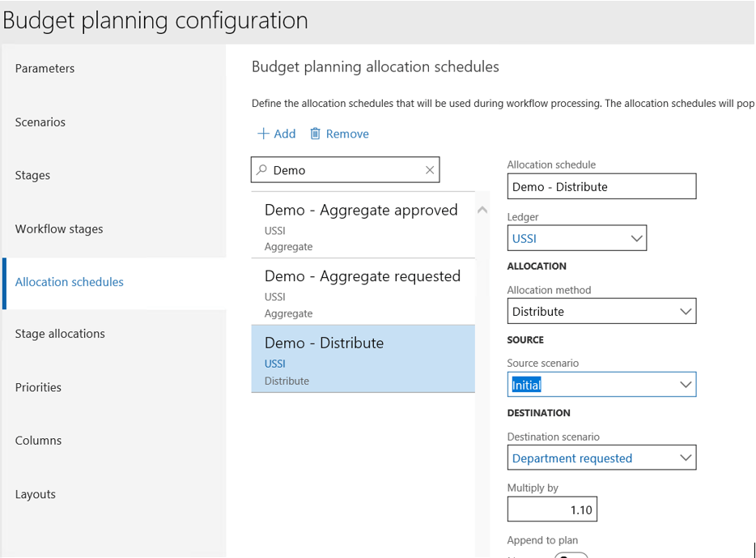Navigate to Stage allocations
The height and width of the screenshot is (558, 756).
[x=60, y=333]
